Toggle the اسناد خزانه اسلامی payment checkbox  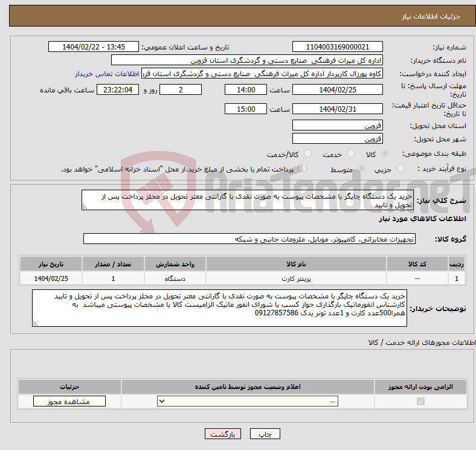click(303, 168)
